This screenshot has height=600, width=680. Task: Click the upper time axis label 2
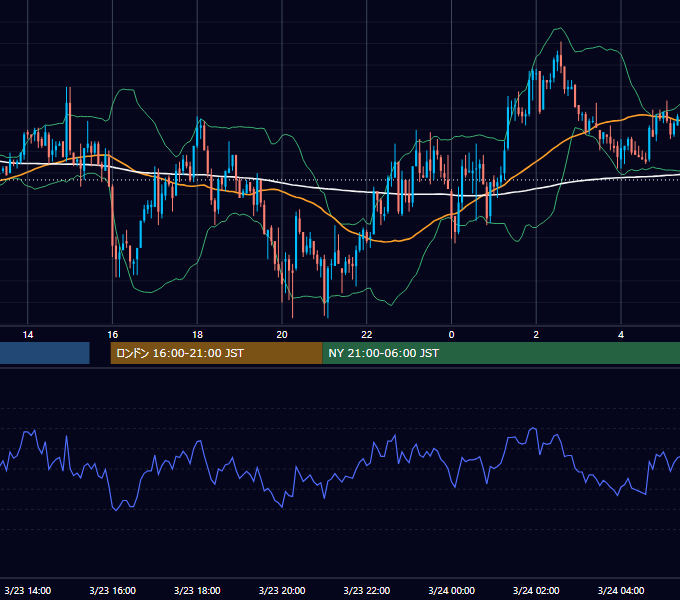pyautogui.click(x=536, y=335)
